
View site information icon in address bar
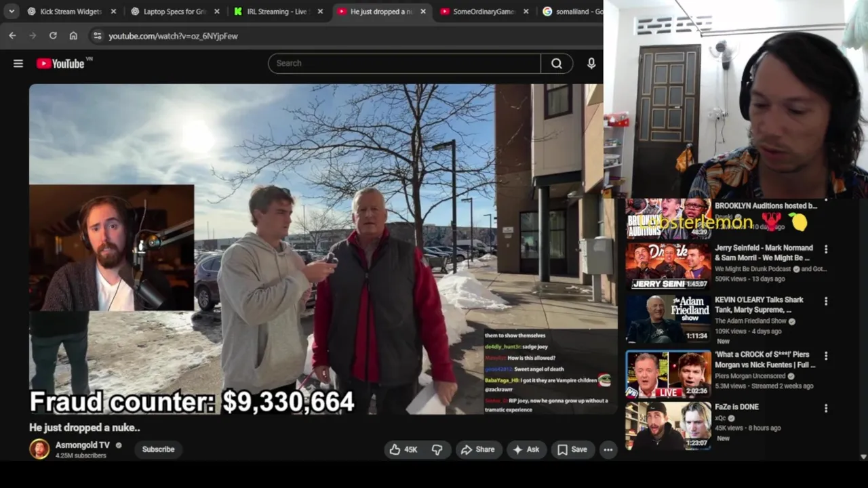[x=97, y=35]
